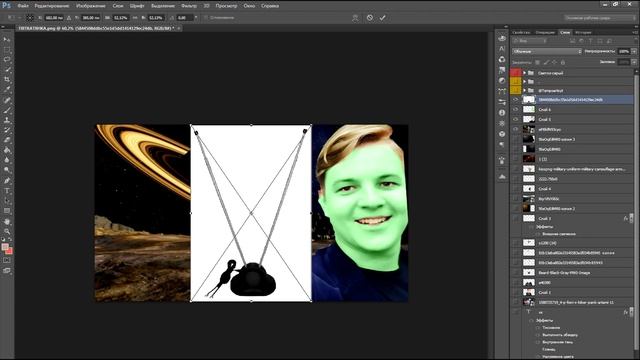
Task: Show the hidden Слой 4 layer
Action: point(516,189)
